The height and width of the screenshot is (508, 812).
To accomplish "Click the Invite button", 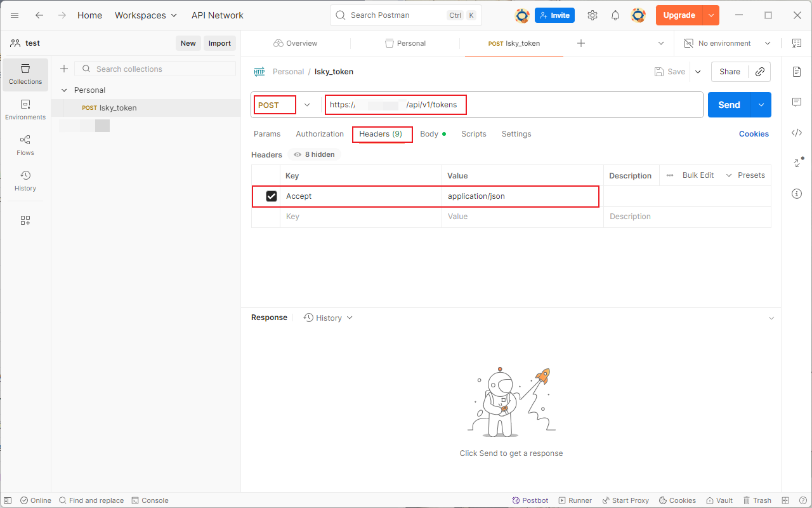I will 554,15.
